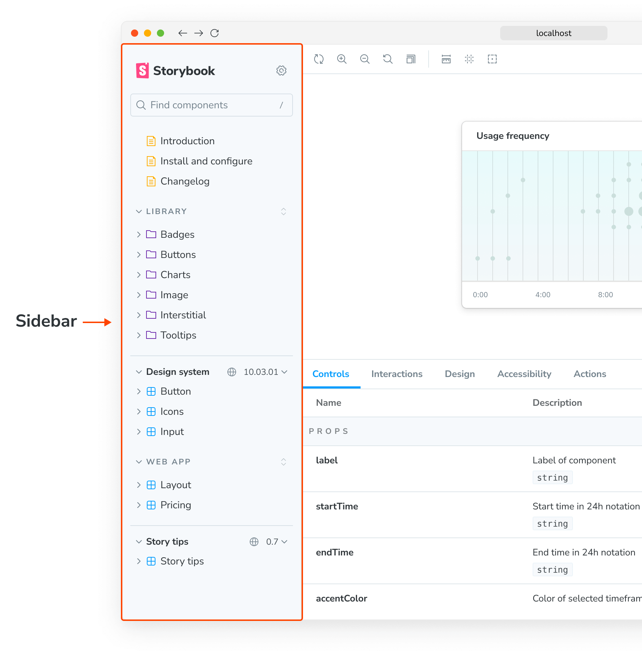This screenshot has width=642, height=672.
Task: Zoom out of the story canvas
Action: (x=365, y=59)
